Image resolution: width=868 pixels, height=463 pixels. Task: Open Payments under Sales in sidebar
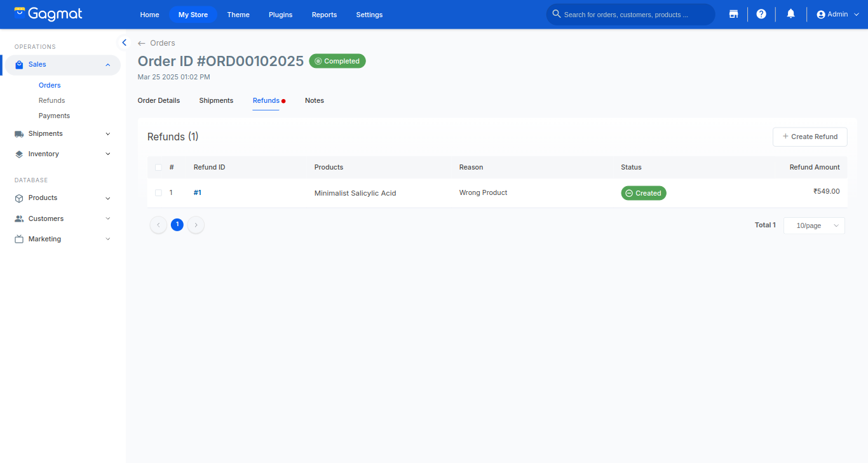tap(54, 116)
